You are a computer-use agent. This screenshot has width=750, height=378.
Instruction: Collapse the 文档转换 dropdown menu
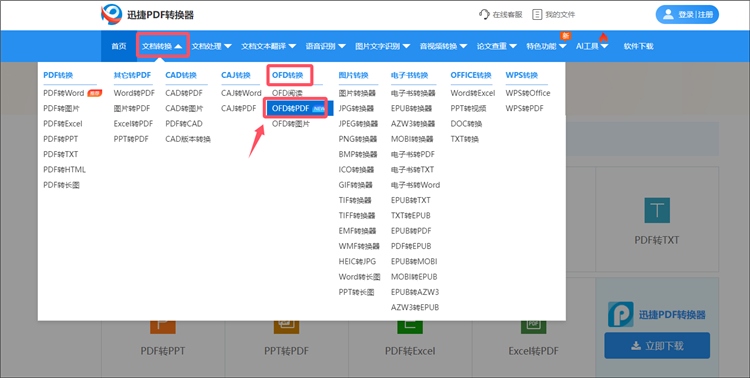pos(163,46)
